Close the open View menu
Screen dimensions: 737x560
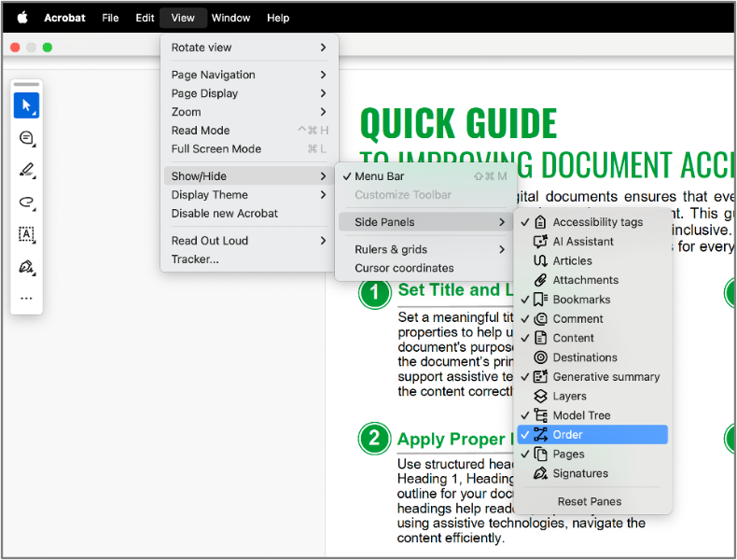183,18
